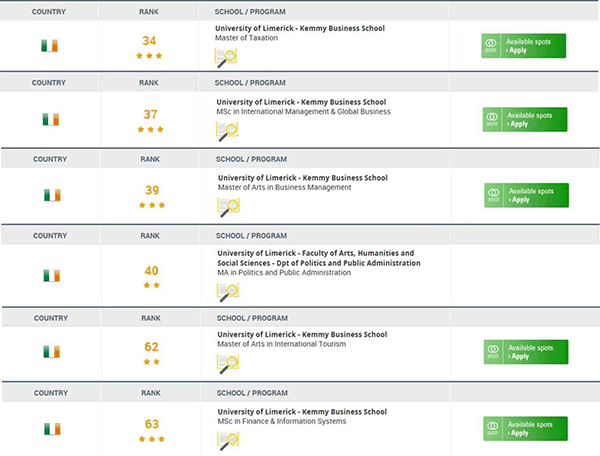The image size is (600, 456).
Task: Click Ireland flag icon next to rank 34
Action: click(50, 46)
